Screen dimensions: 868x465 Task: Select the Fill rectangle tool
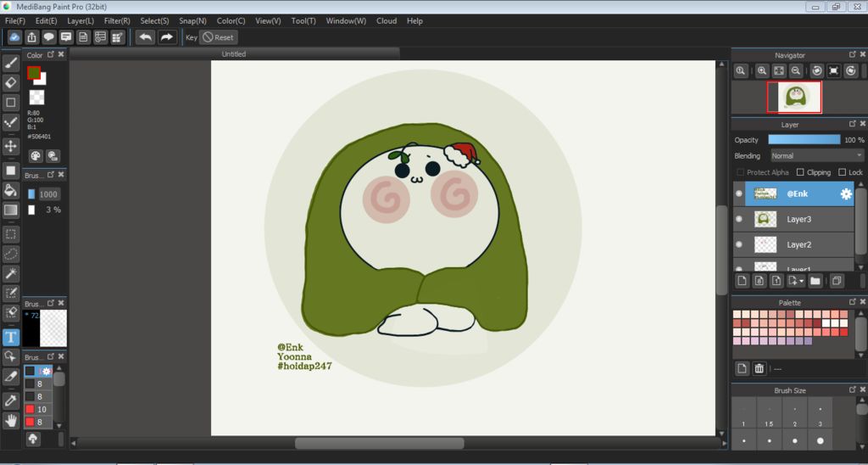tap(10, 171)
